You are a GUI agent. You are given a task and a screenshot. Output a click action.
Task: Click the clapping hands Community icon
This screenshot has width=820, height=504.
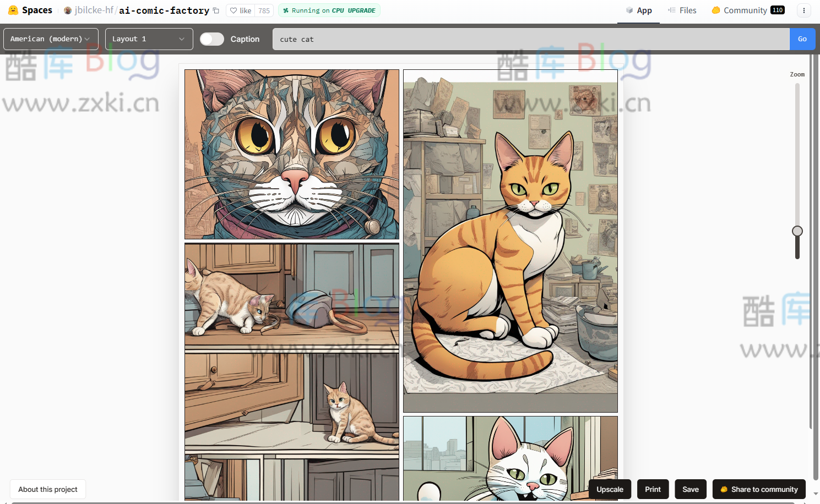point(715,10)
